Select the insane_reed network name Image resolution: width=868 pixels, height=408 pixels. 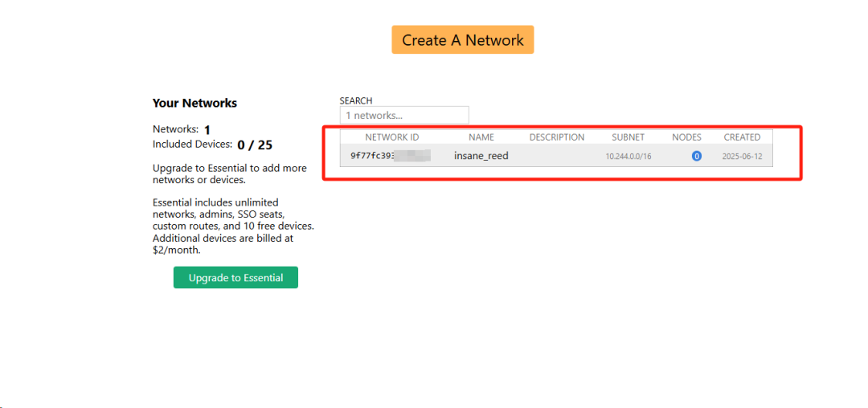click(x=481, y=156)
